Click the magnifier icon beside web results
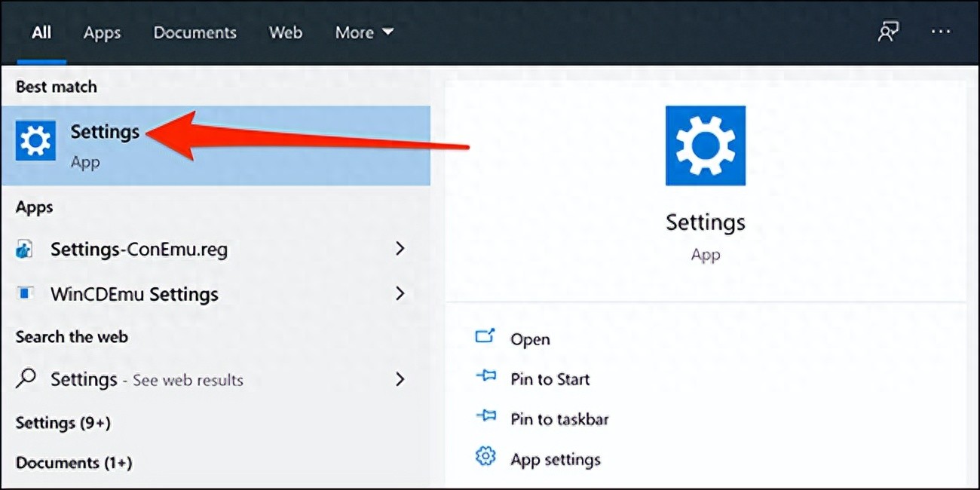980x490 pixels. click(26, 379)
